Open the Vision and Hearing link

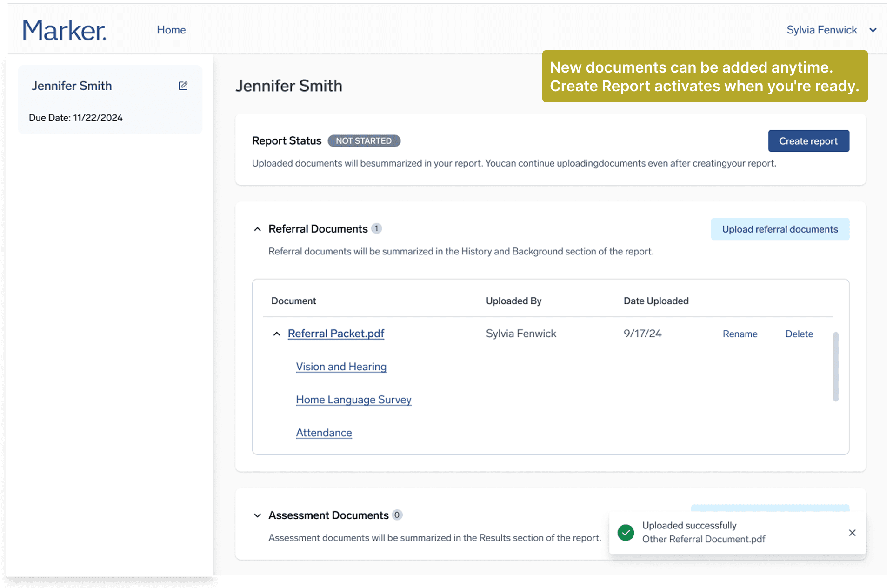pos(341,367)
